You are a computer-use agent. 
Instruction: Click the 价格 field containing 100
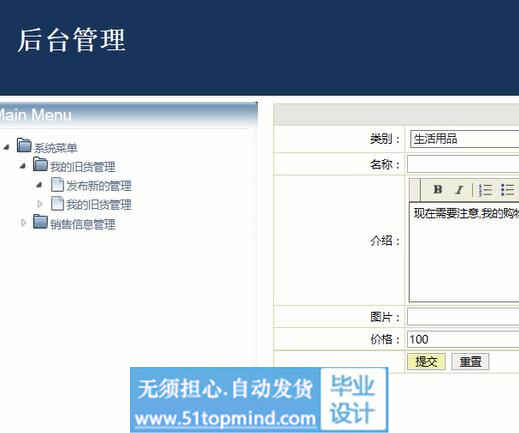(x=463, y=339)
